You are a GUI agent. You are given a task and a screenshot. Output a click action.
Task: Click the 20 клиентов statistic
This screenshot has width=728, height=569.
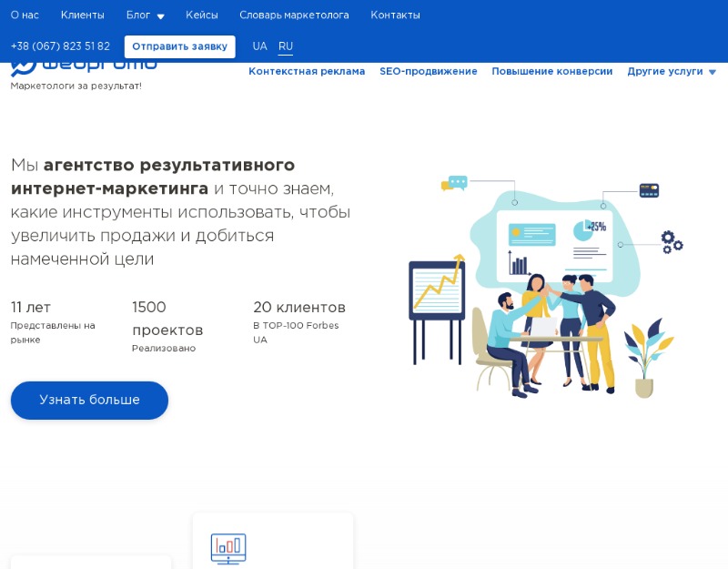(299, 307)
